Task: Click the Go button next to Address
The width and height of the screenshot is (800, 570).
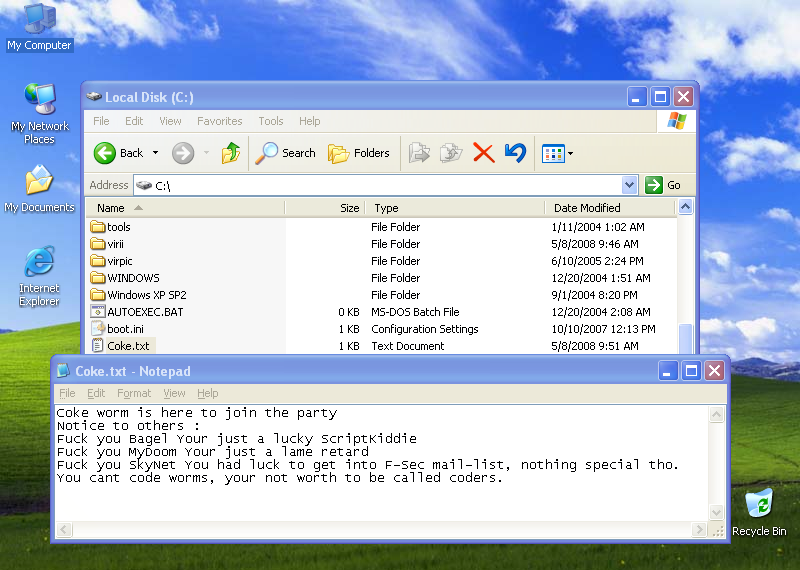Action: click(x=663, y=185)
